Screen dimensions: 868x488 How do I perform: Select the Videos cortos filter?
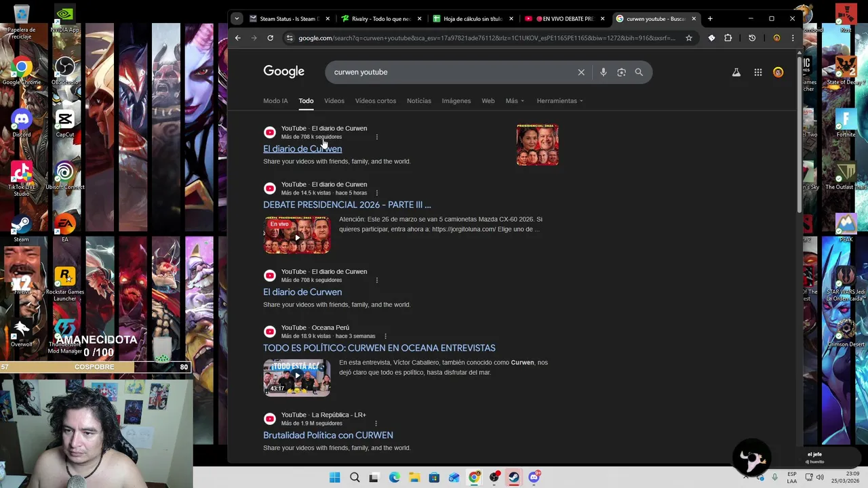point(376,101)
